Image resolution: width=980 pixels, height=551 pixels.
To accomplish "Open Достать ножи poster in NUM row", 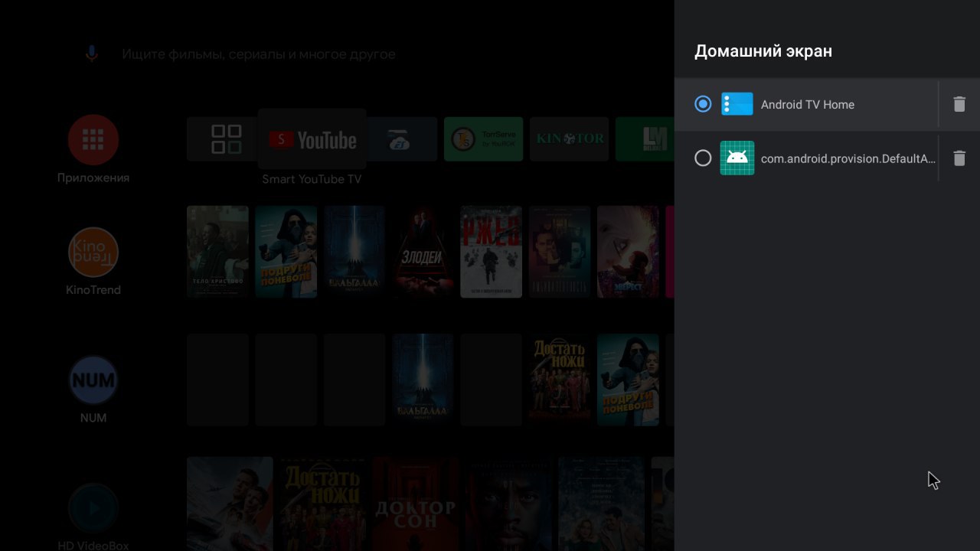I will (560, 380).
